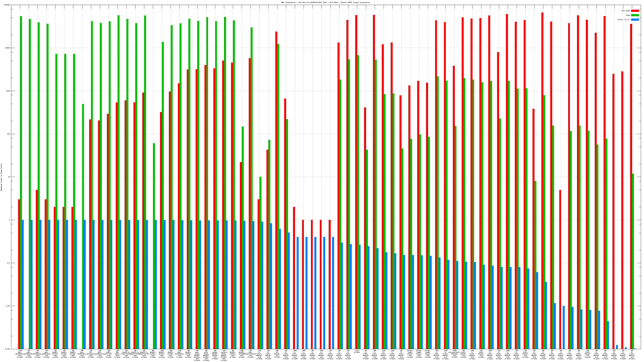The height and width of the screenshot is (362, 644).
Task: Click the '2ff02.iadb.isipp.com' x-axis label
Action: [x=410, y=354]
